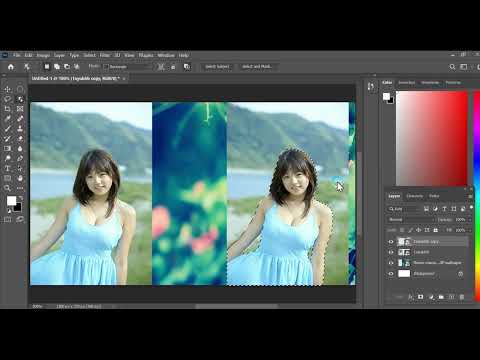Switch to the Paths tab
The height and width of the screenshot is (360, 480).
pos(434,196)
